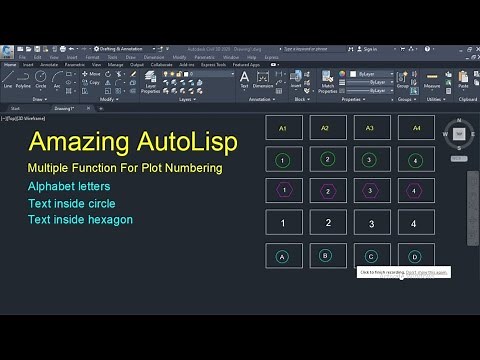Click the Help question mark icon
The width and height of the screenshot is (480, 360).
[427, 49]
